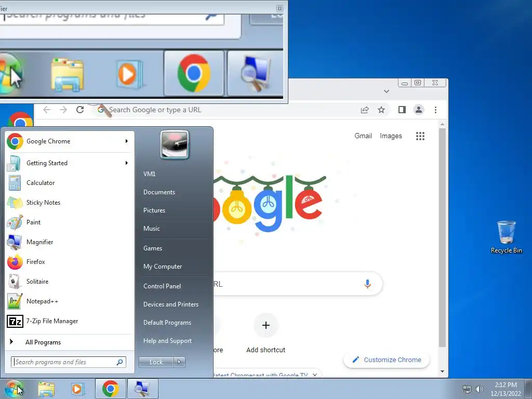Click Chrome page vertical scrollbar

[442, 237]
